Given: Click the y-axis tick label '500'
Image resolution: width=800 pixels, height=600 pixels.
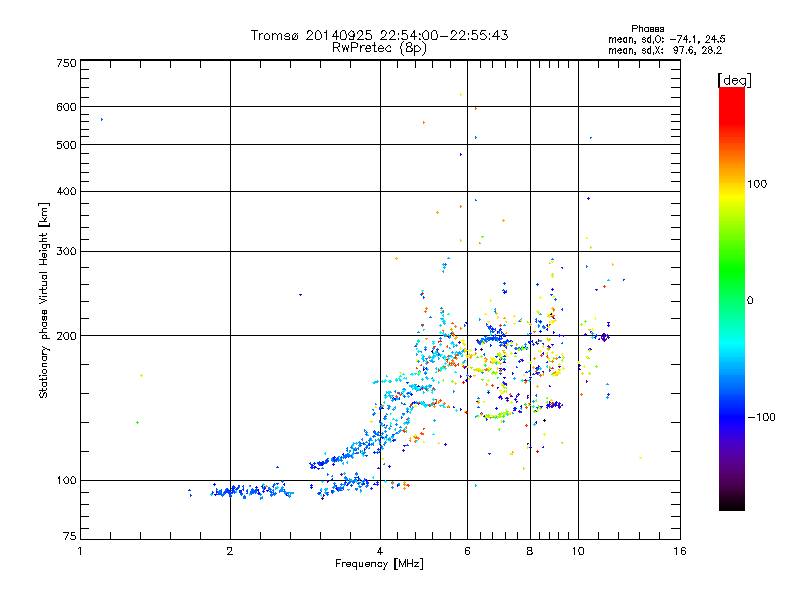Looking at the screenshot, I should 66,145.
